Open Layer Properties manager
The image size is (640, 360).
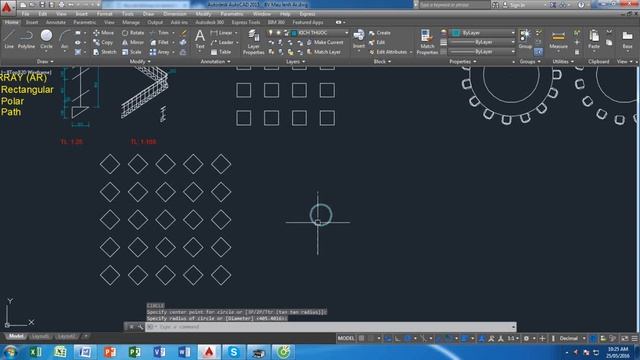[x=253, y=42]
